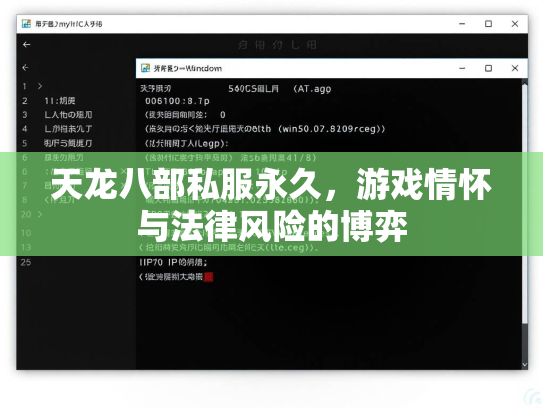Select the line 5 sidebar entry
Image resolution: width=543 pixels, height=408 pixels.
tap(68, 143)
